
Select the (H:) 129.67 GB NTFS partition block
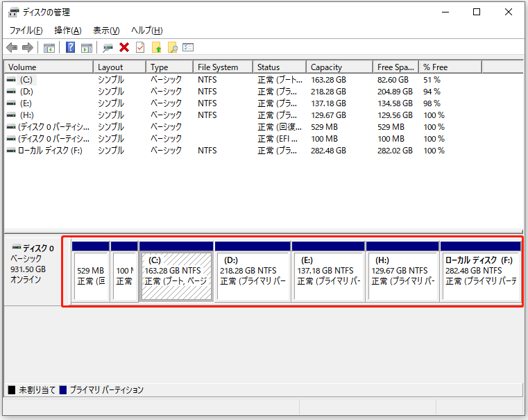[x=402, y=271]
